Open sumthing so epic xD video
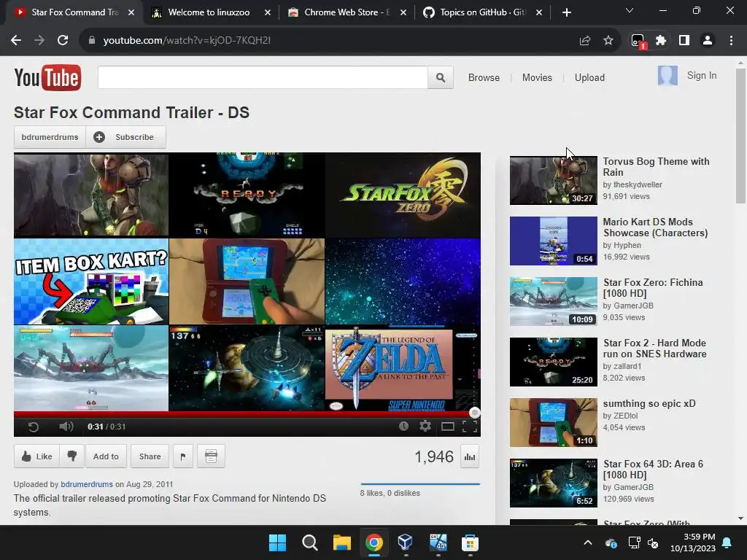This screenshot has width=747, height=560. [649, 403]
